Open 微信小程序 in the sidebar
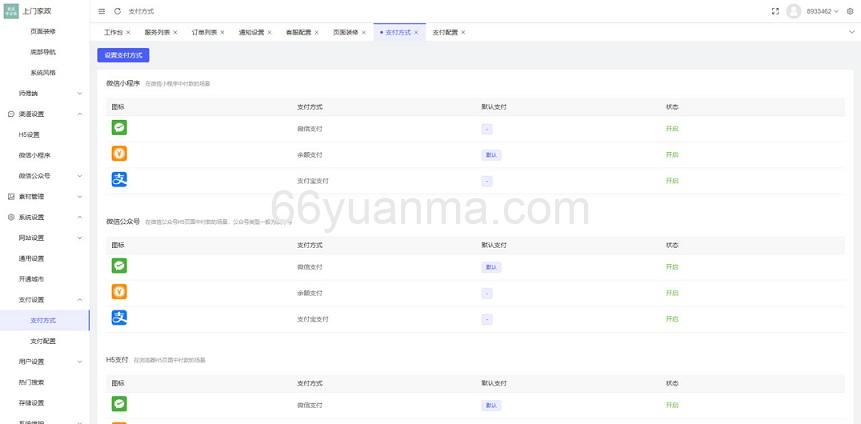This screenshot has width=861, height=424. [x=35, y=155]
